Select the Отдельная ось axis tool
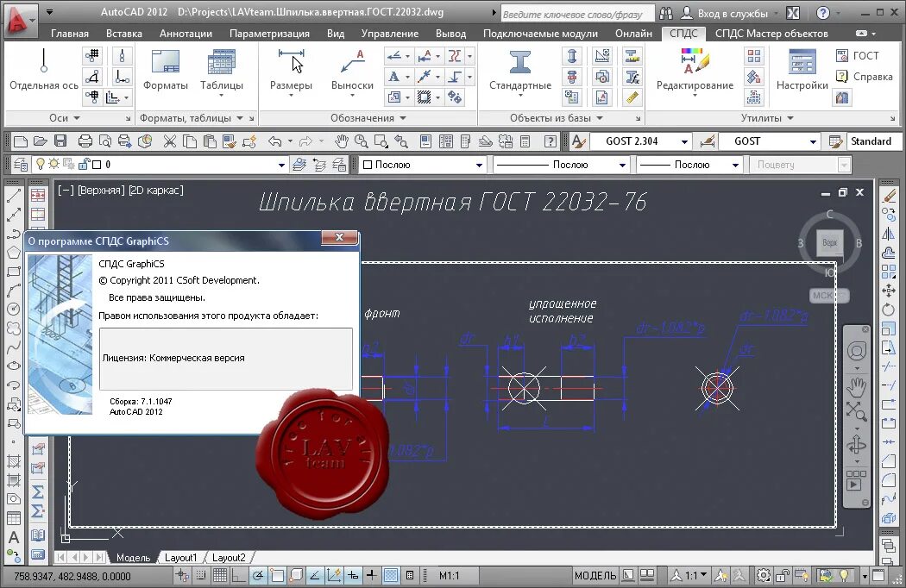The height and width of the screenshot is (588, 906). point(44,70)
